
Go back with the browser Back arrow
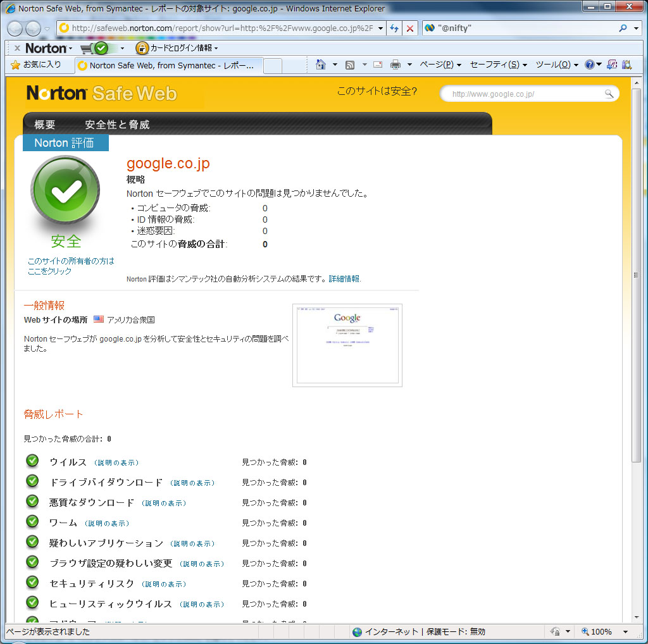[x=15, y=28]
